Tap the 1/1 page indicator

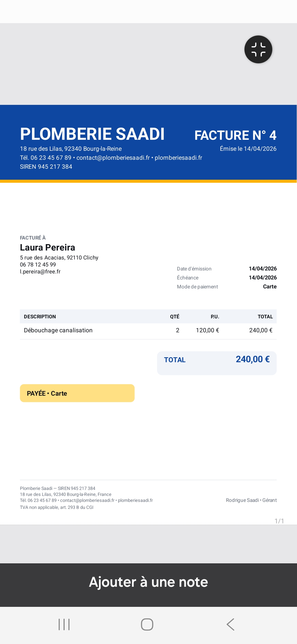click(x=279, y=521)
